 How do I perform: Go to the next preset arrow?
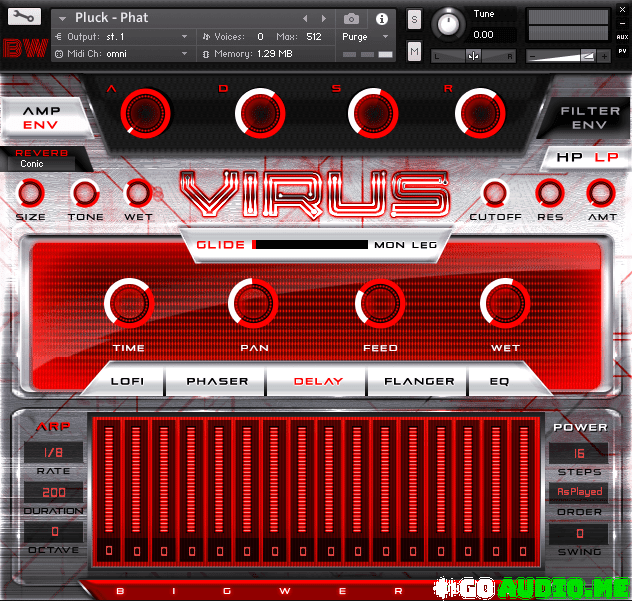(x=323, y=18)
